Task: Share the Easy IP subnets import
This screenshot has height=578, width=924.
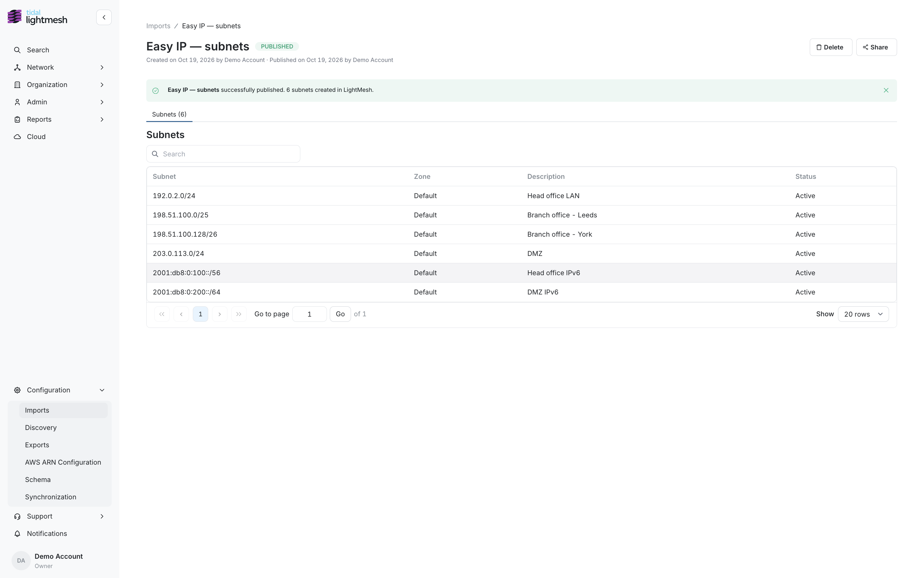Action: (876, 47)
